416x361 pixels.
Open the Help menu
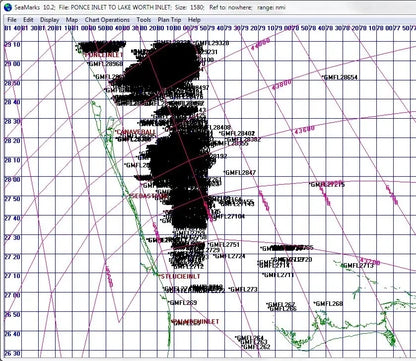tap(194, 20)
